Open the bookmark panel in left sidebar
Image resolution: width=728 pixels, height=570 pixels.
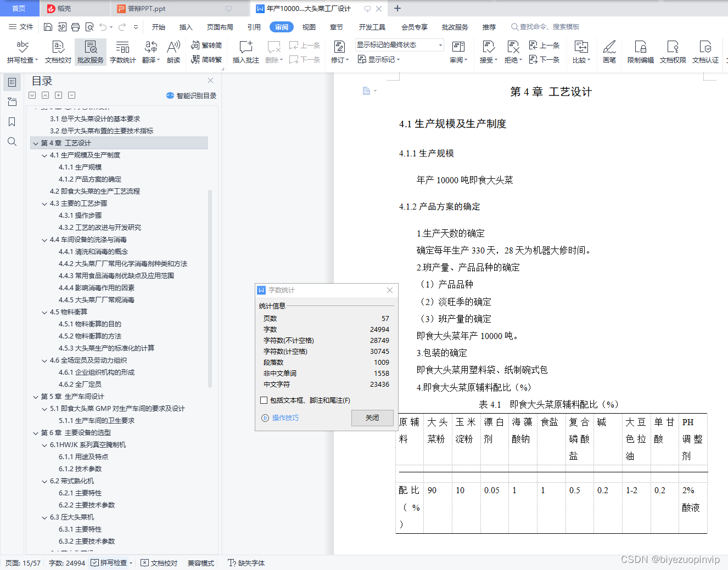[x=12, y=122]
